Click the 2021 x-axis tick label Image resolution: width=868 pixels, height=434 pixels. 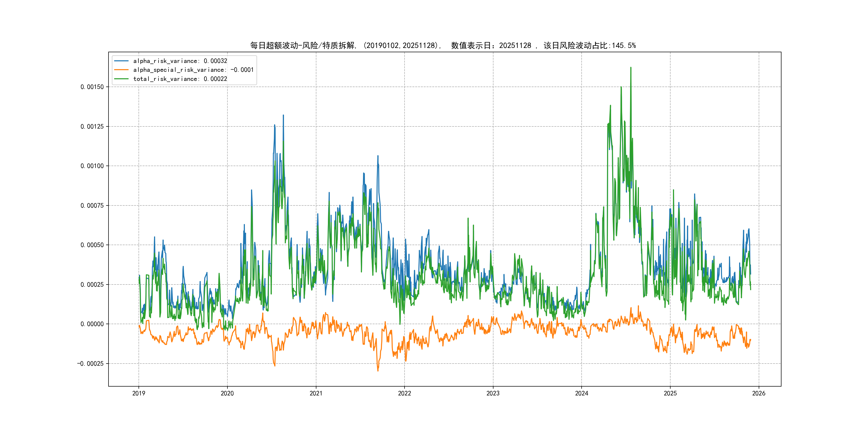pos(316,393)
